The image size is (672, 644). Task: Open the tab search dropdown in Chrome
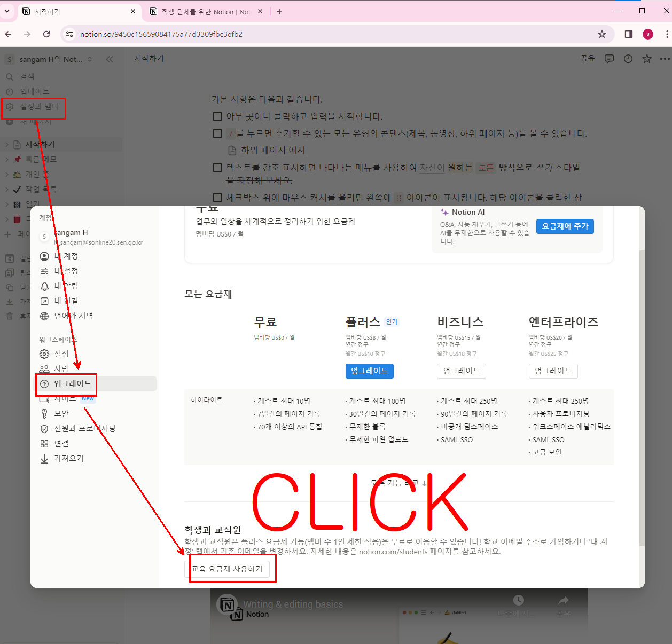pos(7,11)
